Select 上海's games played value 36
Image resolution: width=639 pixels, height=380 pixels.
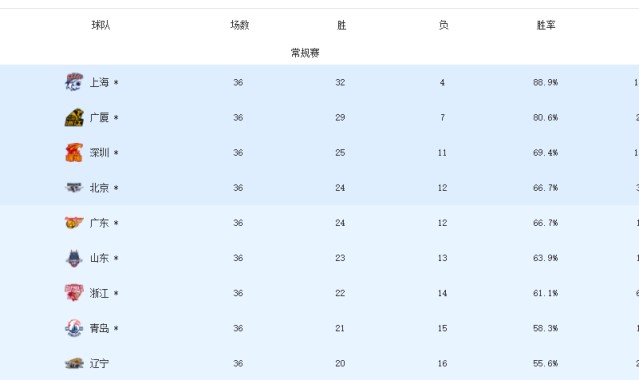[x=238, y=82]
